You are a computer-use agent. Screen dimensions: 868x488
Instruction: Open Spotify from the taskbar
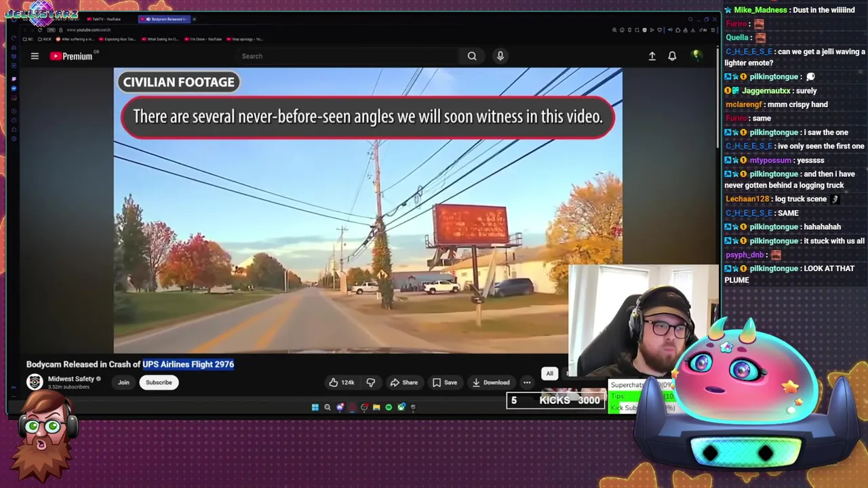389,407
